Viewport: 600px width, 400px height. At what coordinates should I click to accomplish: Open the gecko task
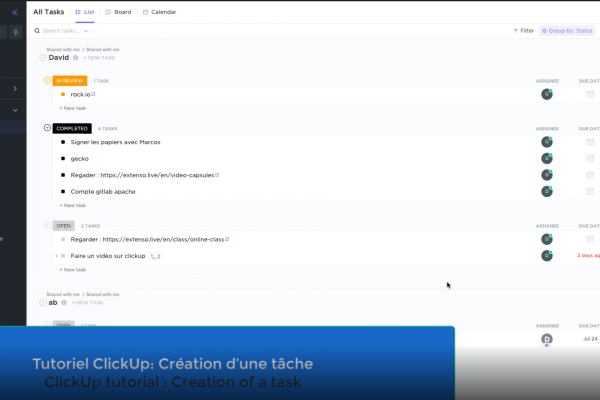[80, 158]
